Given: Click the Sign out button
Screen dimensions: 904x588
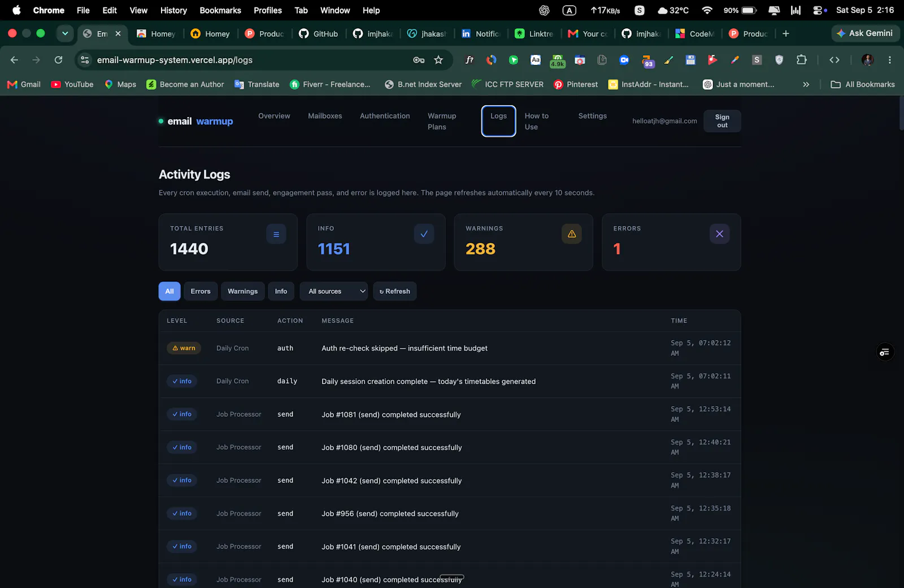Looking at the screenshot, I should [722, 121].
